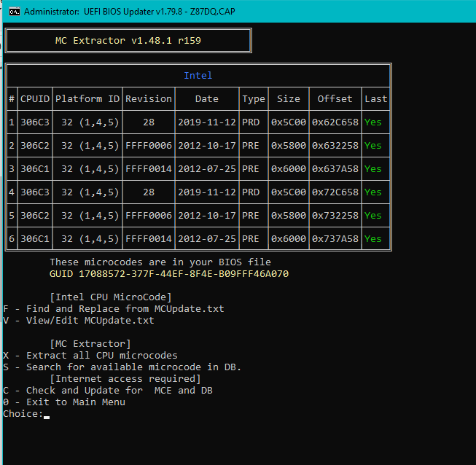Click the 'Date' column header
The height and width of the screenshot is (465, 476).
click(x=207, y=99)
